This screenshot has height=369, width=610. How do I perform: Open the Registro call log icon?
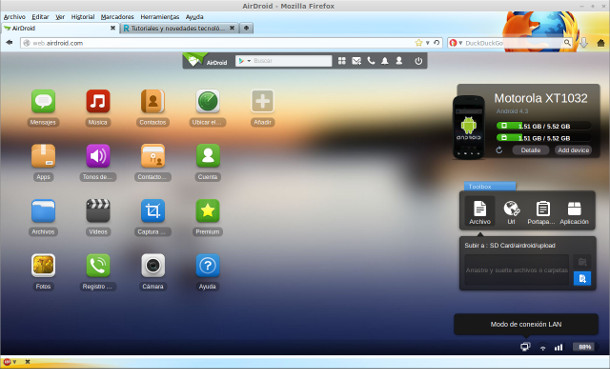click(x=98, y=266)
